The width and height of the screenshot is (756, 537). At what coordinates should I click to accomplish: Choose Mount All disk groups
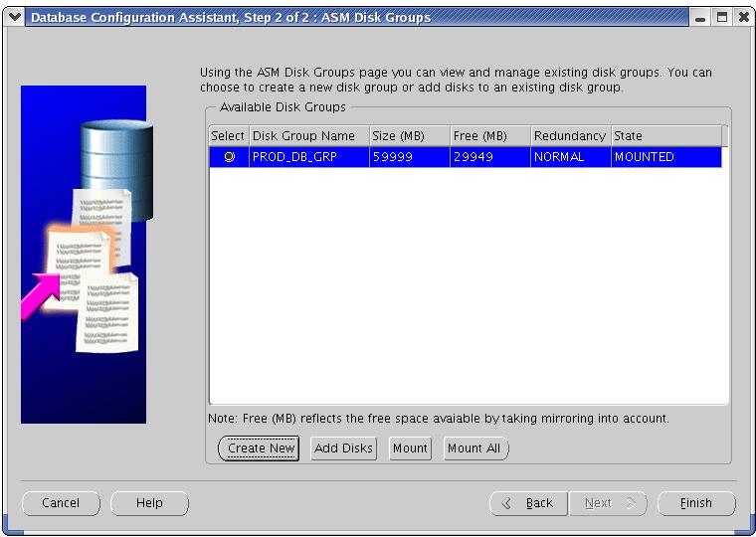point(474,448)
